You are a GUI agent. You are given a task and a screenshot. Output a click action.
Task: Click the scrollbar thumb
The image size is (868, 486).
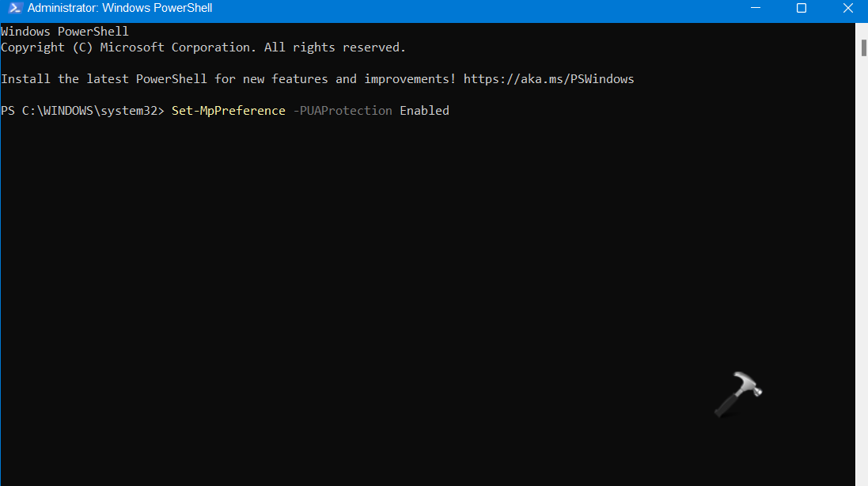tap(863, 47)
